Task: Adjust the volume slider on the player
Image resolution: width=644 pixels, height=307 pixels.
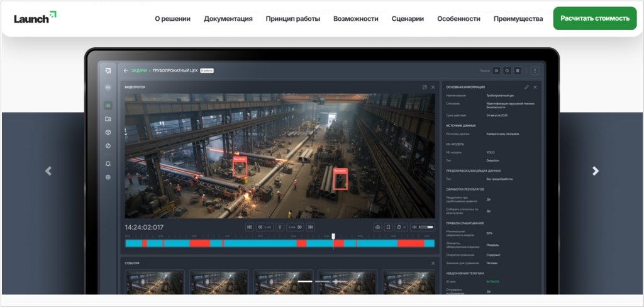Action: [x=426, y=227]
